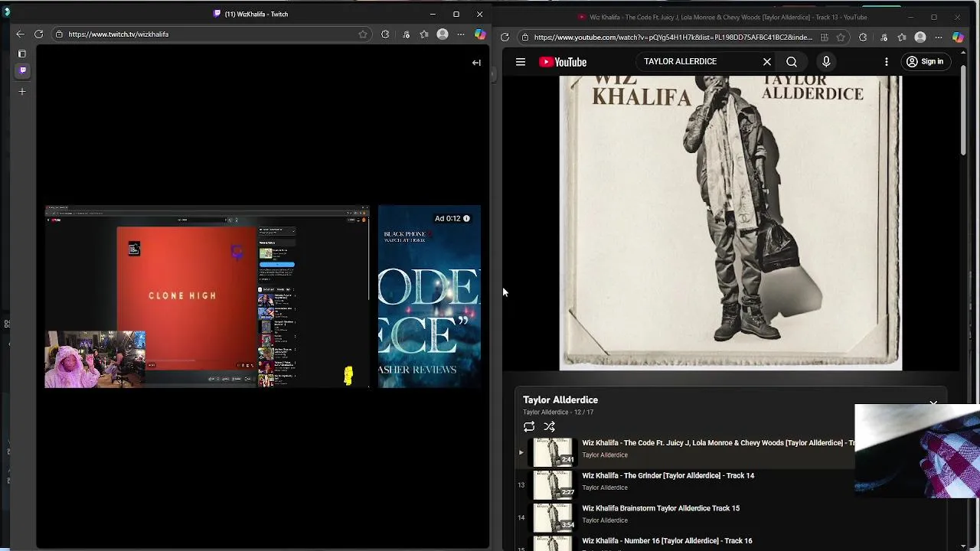Click the YouTube address bar URL
The image size is (980, 551).
click(673, 37)
